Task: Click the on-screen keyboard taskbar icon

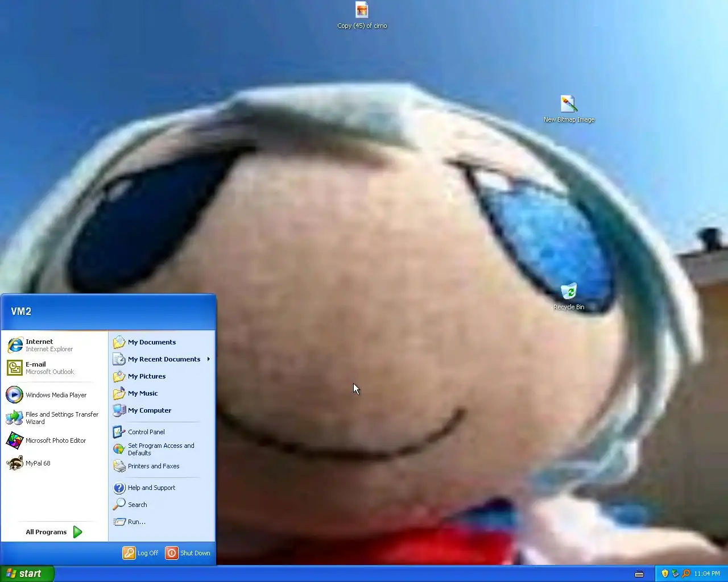Action: (639, 574)
